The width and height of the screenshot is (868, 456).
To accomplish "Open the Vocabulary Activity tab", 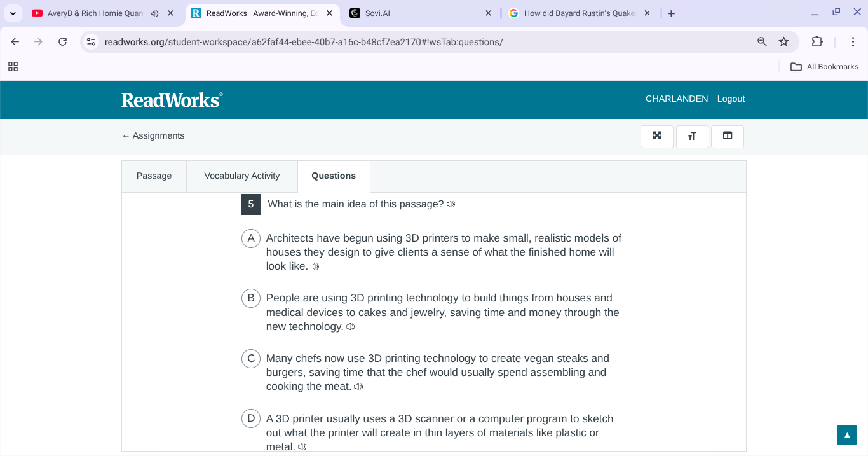I will coord(242,176).
